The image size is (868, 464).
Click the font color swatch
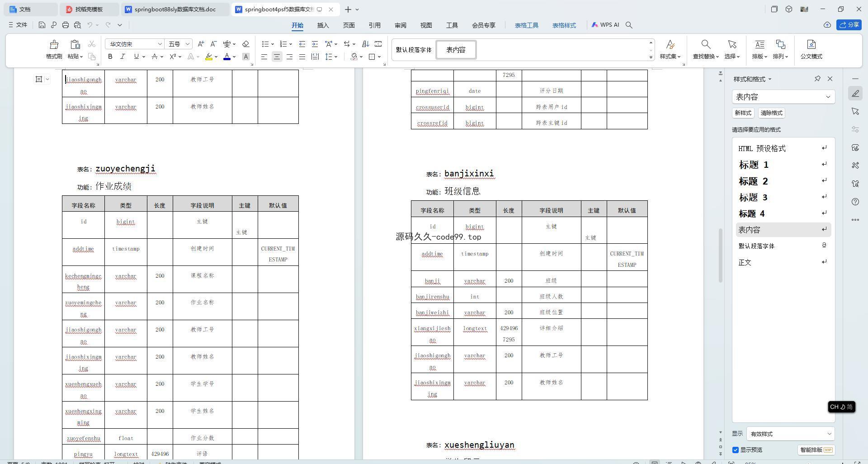pos(227,57)
